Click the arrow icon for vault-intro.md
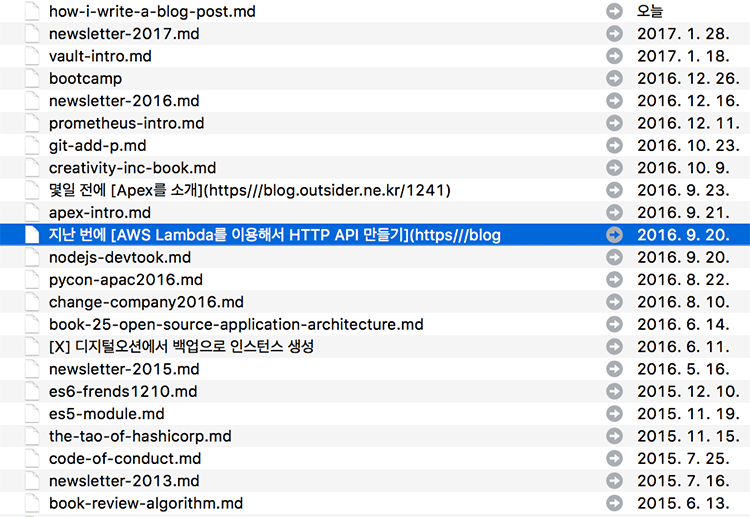 614,56
